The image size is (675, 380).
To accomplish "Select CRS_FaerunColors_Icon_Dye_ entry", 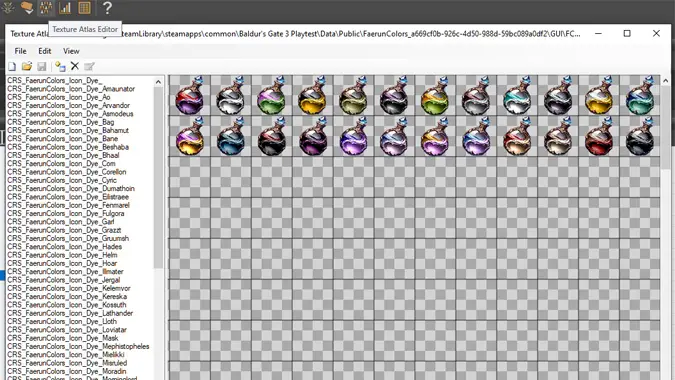I will coord(55,80).
